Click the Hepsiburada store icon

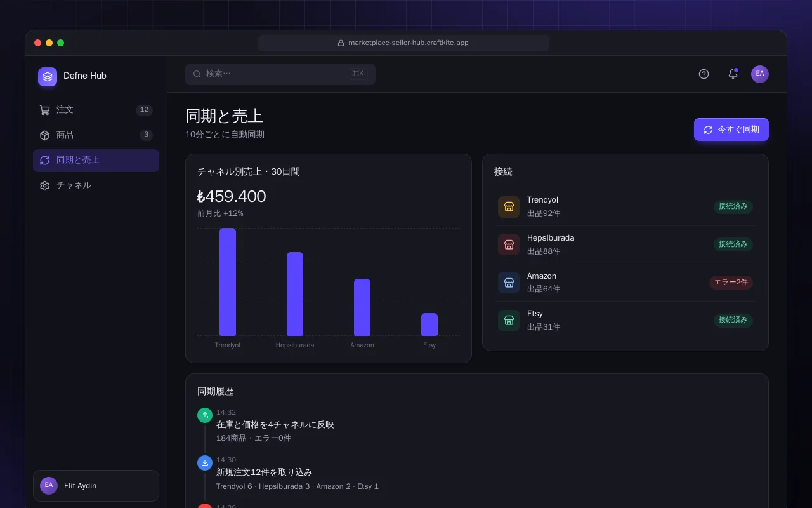click(509, 244)
